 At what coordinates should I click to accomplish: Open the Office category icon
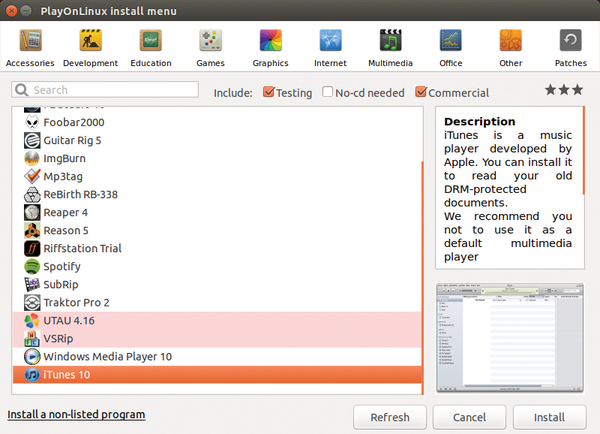[x=451, y=40]
